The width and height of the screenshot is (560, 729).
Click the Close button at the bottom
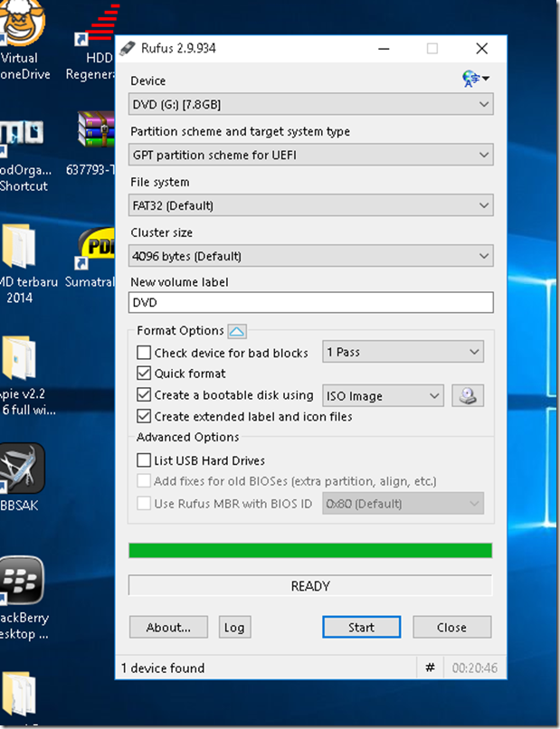click(x=451, y=627)
